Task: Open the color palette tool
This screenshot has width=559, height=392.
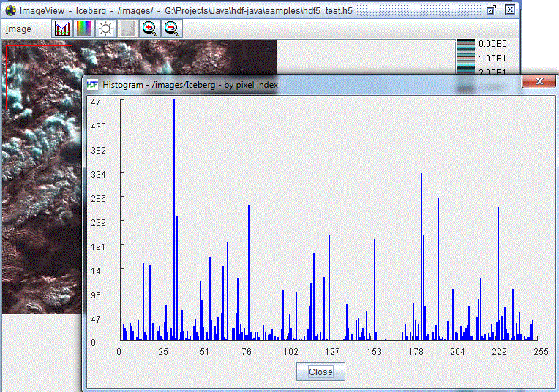Action: point(84,29)
